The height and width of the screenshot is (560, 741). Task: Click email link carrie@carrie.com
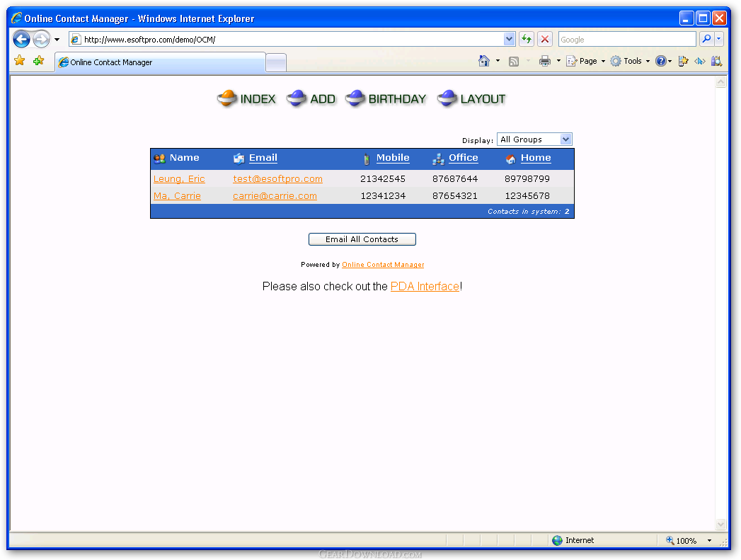pyautogui.click(x=275, y=196)
